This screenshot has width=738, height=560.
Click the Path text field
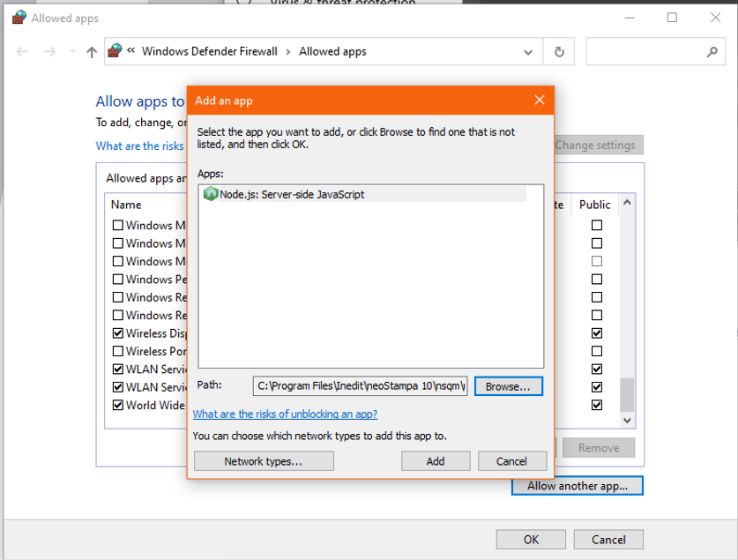tap(360, 386)
